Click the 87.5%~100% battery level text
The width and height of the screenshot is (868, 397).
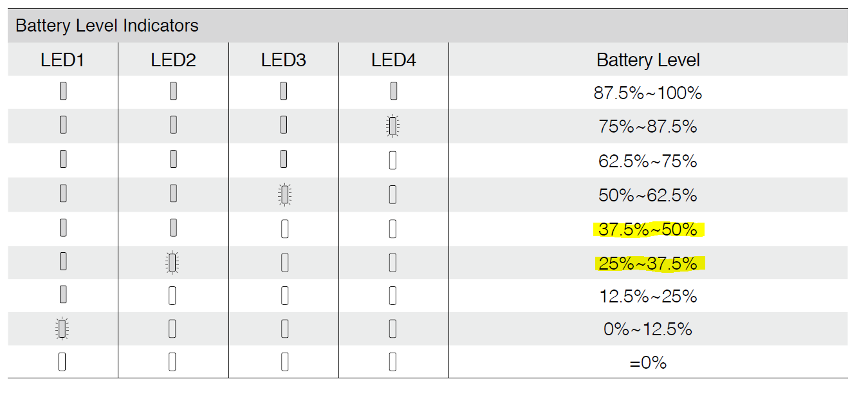click(x=648, y=93)
